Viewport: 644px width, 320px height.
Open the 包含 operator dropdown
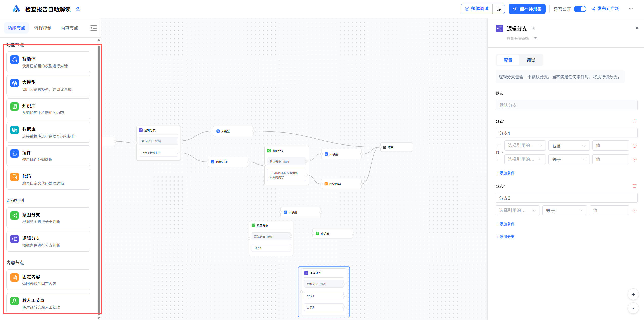pyautogui.click(x=569, y=146)
